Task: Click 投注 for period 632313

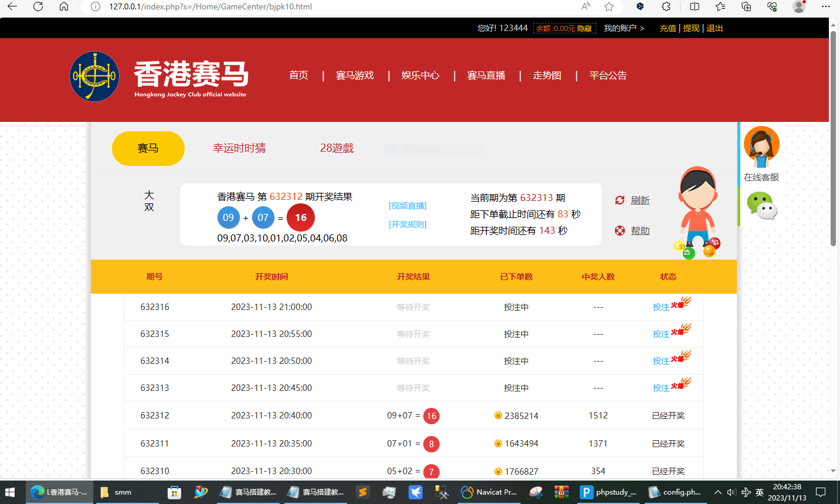Action: click(661, 388)
